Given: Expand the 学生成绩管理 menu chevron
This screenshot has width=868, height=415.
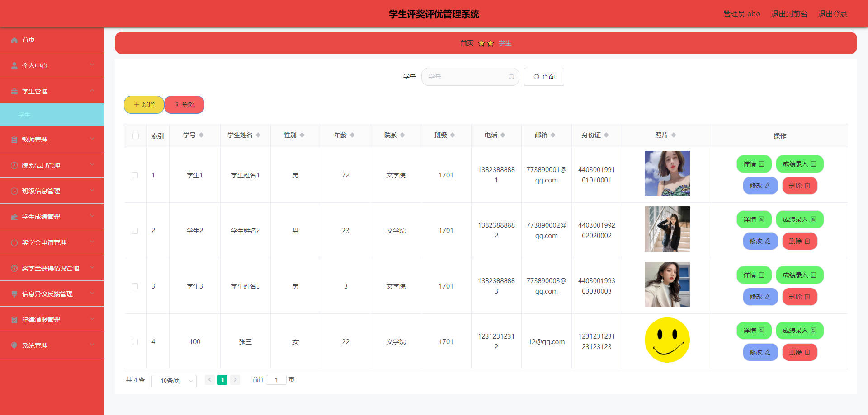Looking at the screenshot, I should [x=92, y=216].
